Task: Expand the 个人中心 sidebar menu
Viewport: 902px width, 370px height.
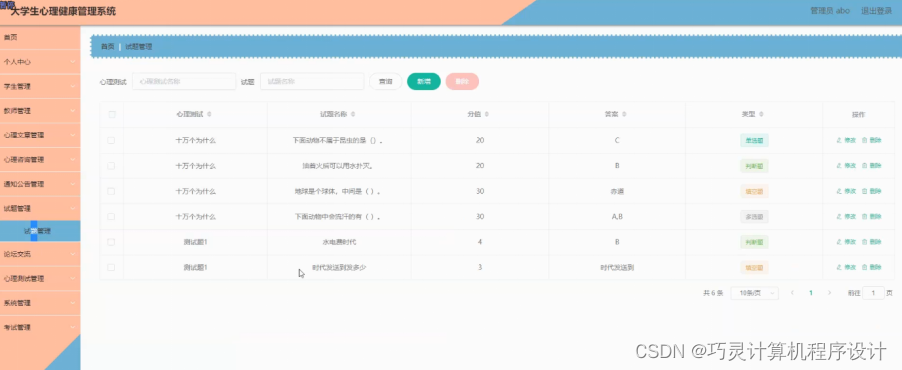Action: click(40, 62)
